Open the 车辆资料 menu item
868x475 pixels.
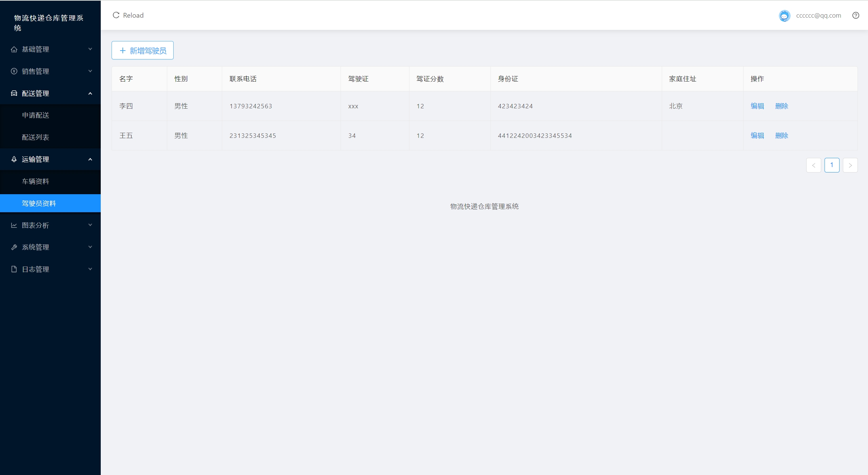[x=36, y=181]
